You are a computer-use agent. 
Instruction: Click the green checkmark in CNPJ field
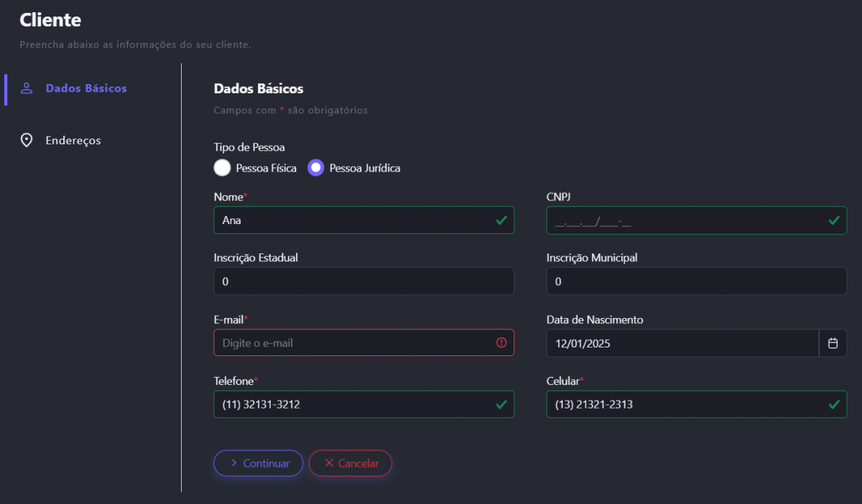coord(834,220)
